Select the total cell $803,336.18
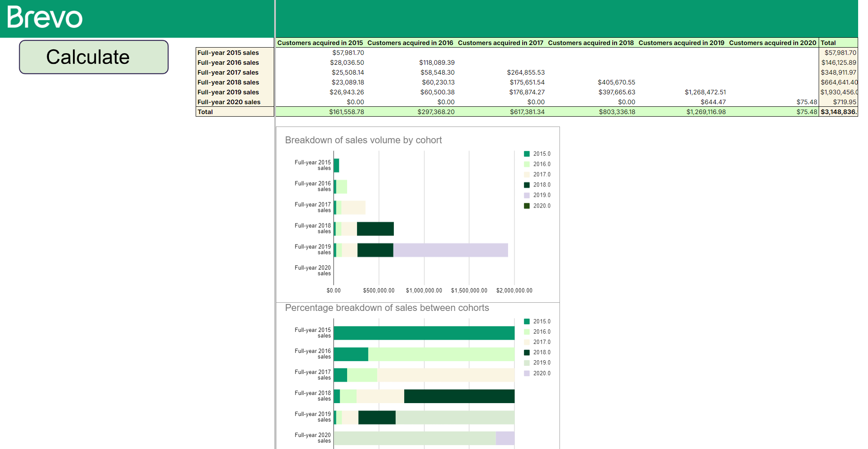 coord(592,112)
